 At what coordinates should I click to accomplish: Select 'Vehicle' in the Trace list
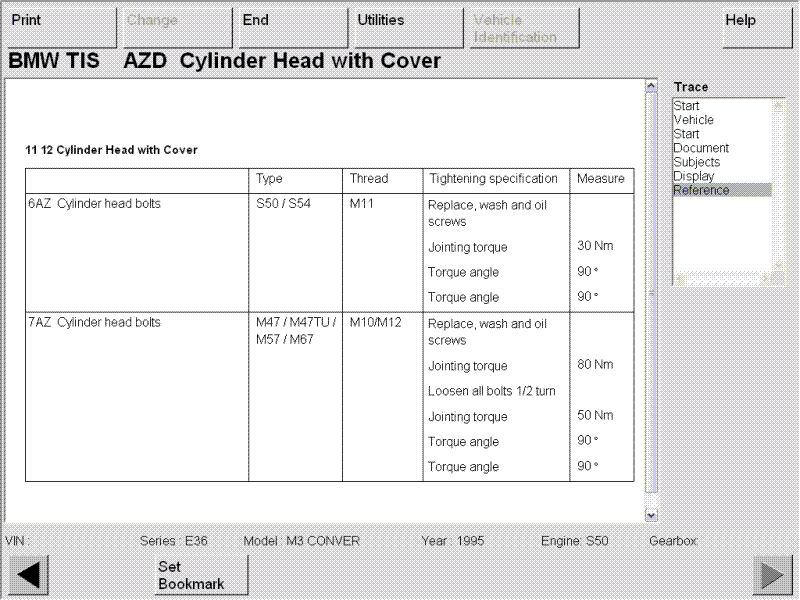(694, 120)
